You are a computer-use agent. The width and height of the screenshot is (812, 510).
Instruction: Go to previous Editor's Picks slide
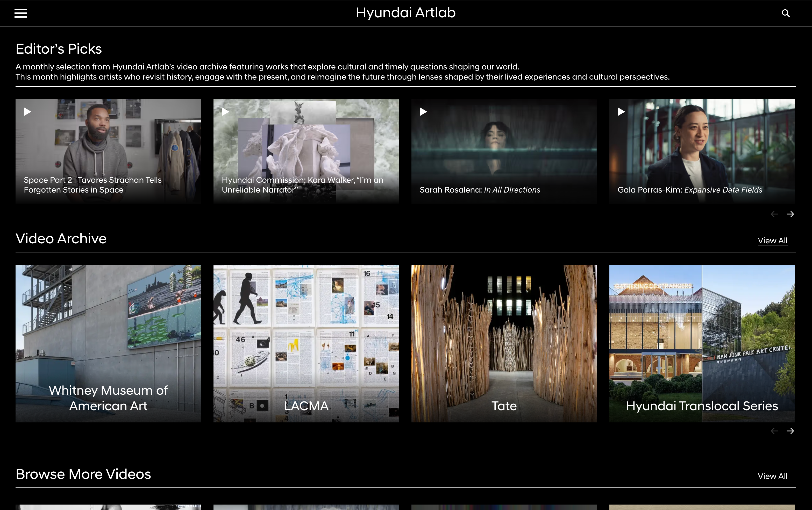(775, 214)
